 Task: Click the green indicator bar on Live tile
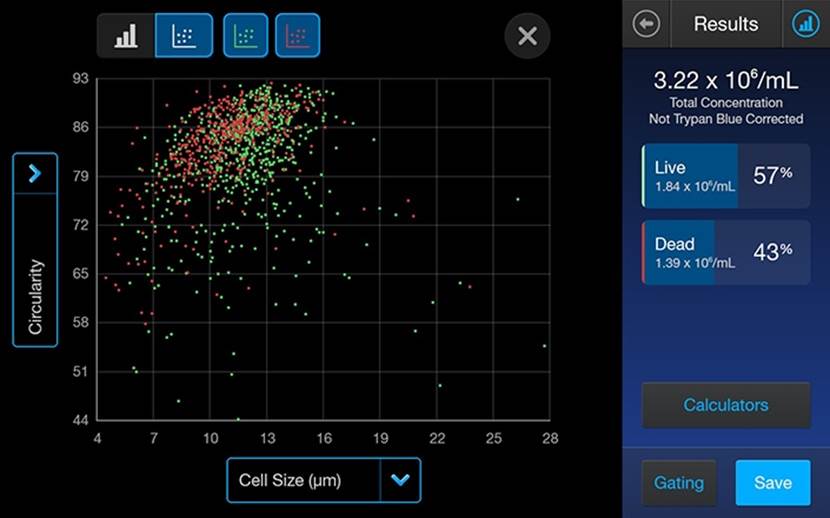[644, 176]
